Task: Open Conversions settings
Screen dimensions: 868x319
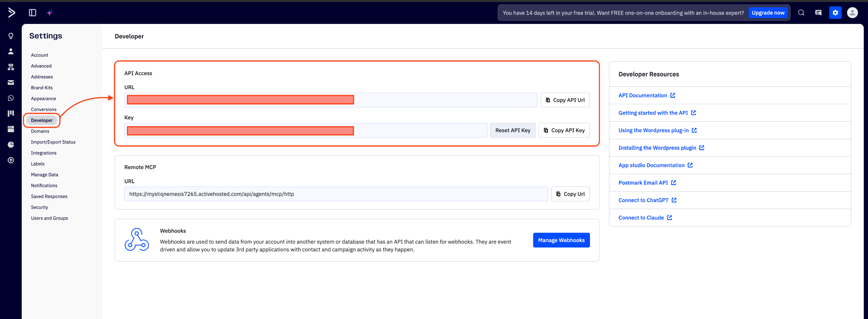Action: click(44, 110)
